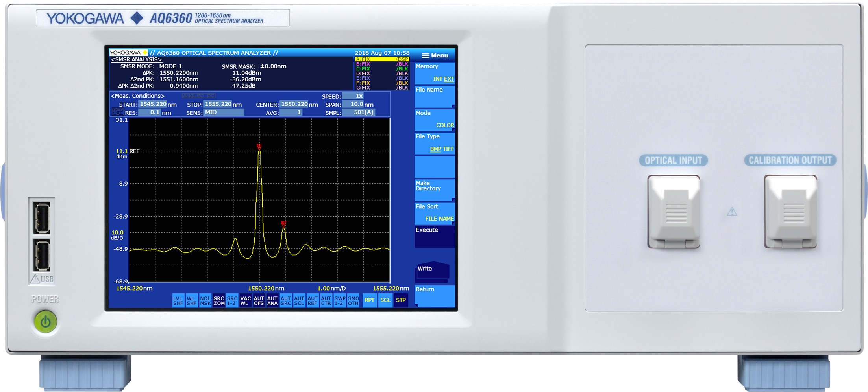868x392 pixels.
Task: Stop the sweep with STP button
Action: [401, 300]
